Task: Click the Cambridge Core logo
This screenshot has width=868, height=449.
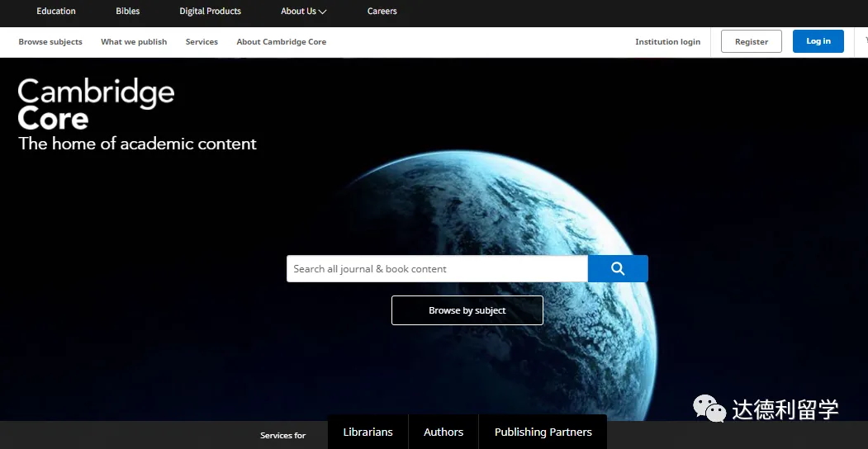Action: click(x=97, y=103)
